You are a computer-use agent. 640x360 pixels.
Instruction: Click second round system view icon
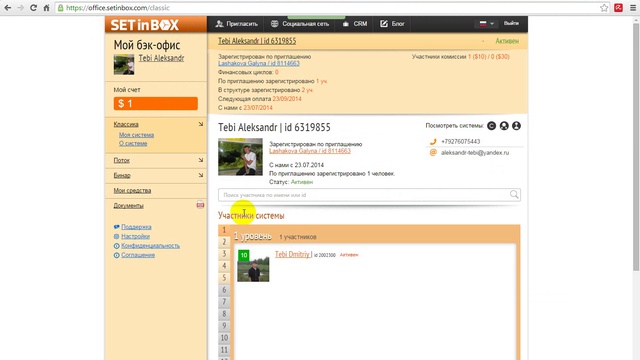click(x=504, y=126)
